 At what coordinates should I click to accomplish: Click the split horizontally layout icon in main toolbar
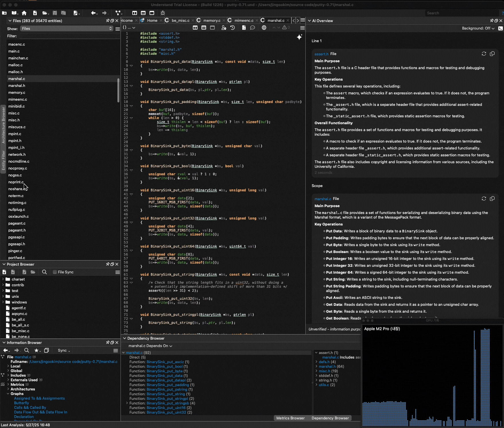pyautogui.click(x=143, y=13)
